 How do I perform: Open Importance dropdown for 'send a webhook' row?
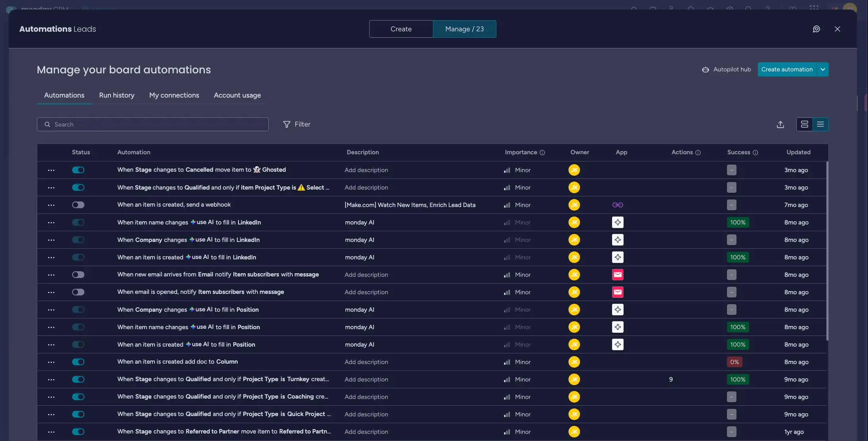coord(517,205)
